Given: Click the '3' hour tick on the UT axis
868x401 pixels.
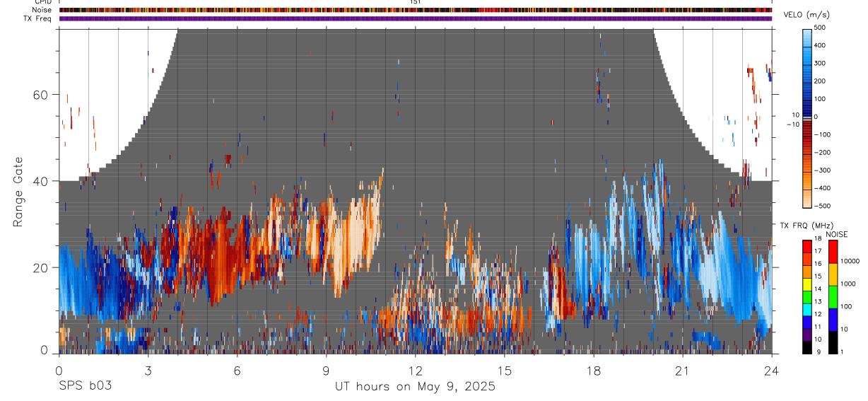Looking at the screenshot, I should pyautogui.click(x=148, y=371).
